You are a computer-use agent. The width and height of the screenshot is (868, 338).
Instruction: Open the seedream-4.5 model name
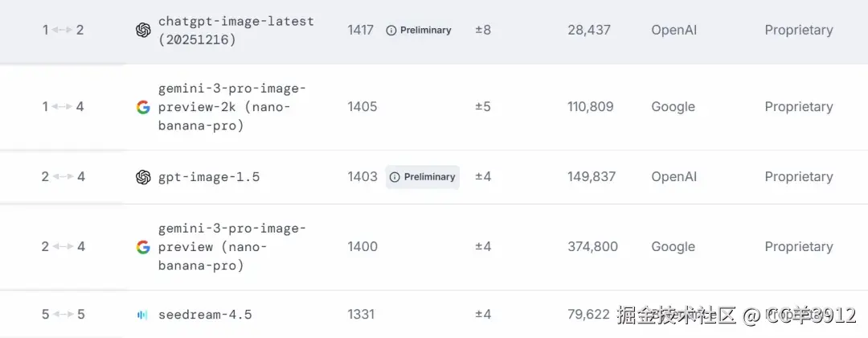click(203, 314)
